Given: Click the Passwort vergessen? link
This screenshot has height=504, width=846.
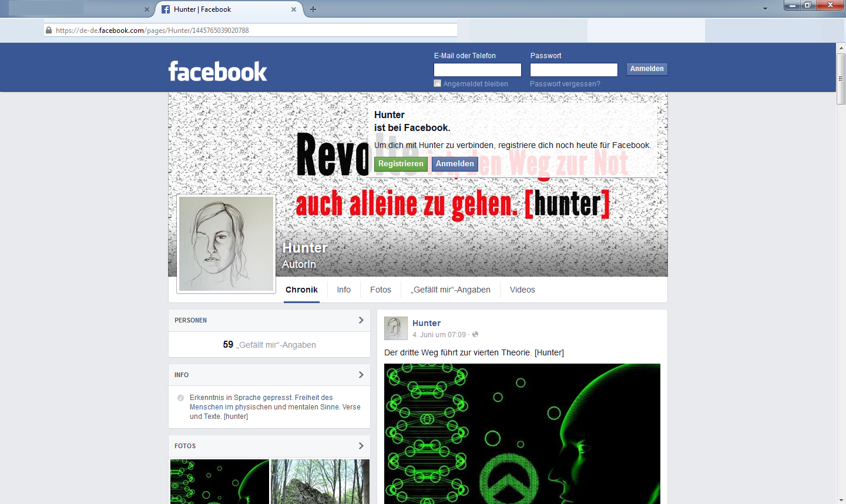Looking at the screenshot, I should coord(565,84).
